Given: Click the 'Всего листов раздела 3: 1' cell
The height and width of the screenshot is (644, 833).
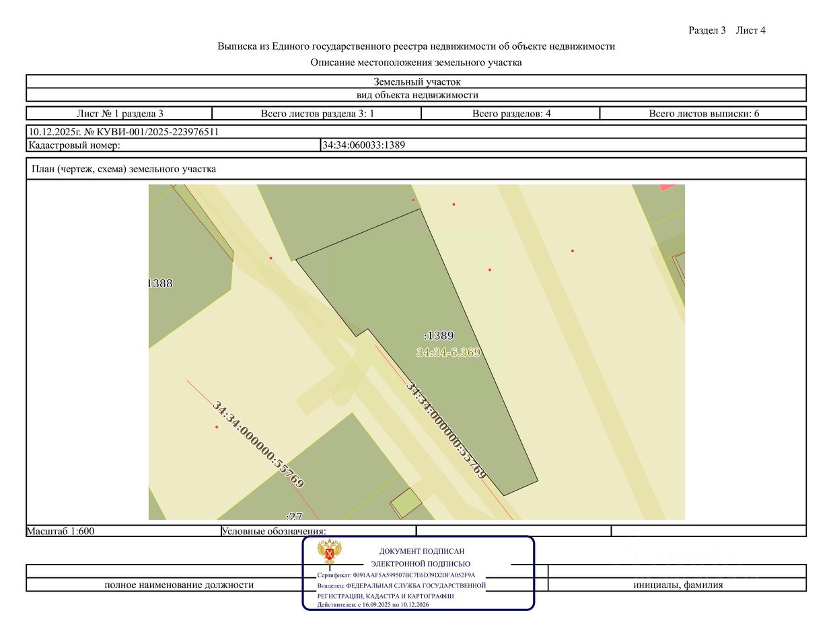Looking at the screenshot, I should [x=317, y=114].
